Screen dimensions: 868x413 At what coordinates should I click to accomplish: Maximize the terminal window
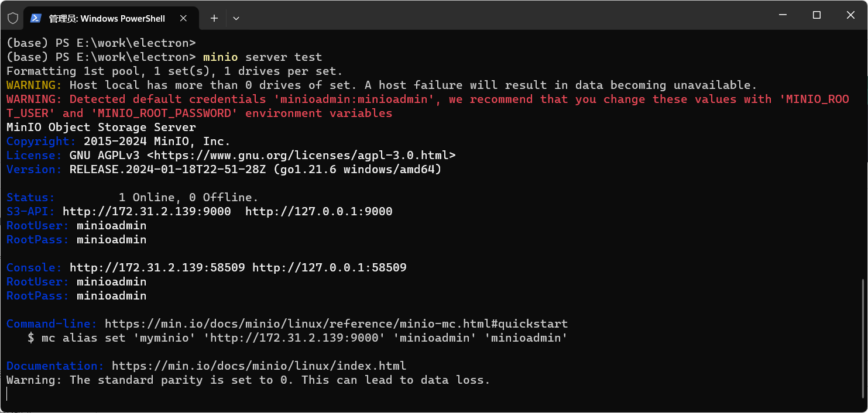click(x=816, y=15)
